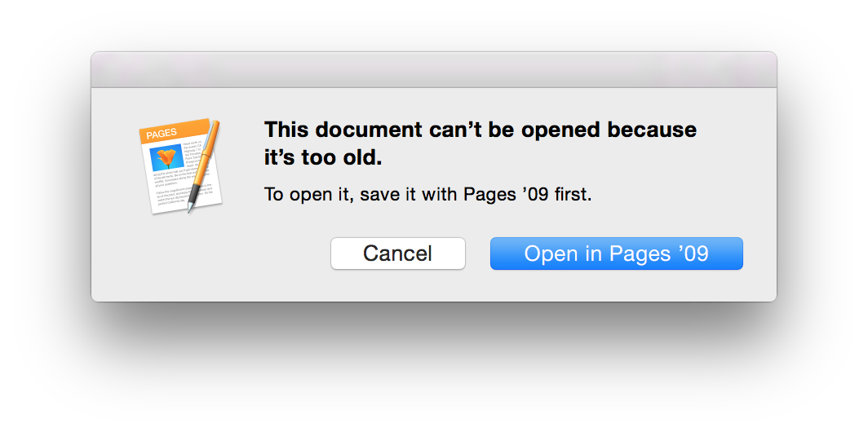
Task: Click the bold heading "This document can't be opened"
Action: [x=433, y=130]
